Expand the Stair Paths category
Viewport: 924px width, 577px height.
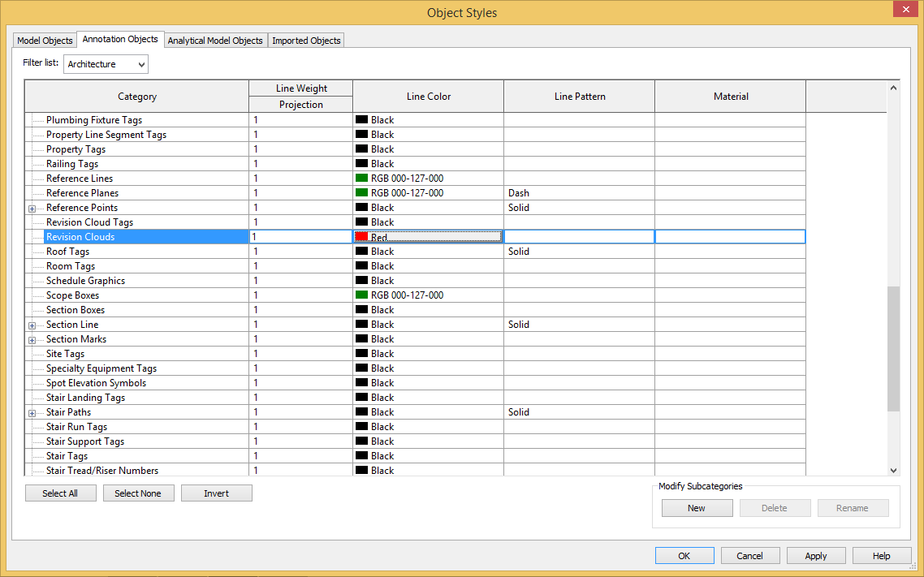click(32, 413)
